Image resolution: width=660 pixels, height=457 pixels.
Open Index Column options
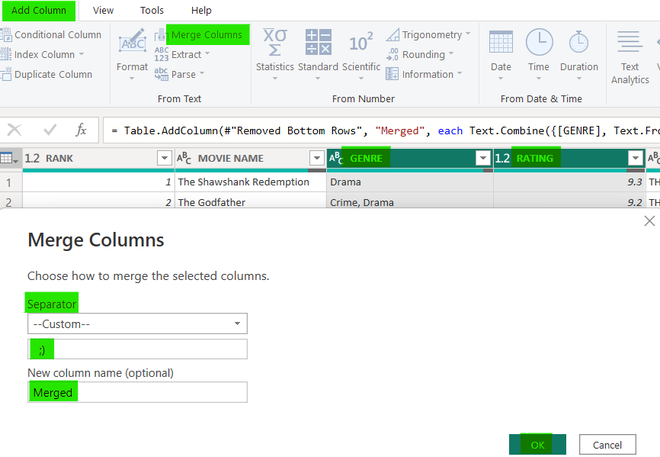pyautogui.click(x=43, y=54)
